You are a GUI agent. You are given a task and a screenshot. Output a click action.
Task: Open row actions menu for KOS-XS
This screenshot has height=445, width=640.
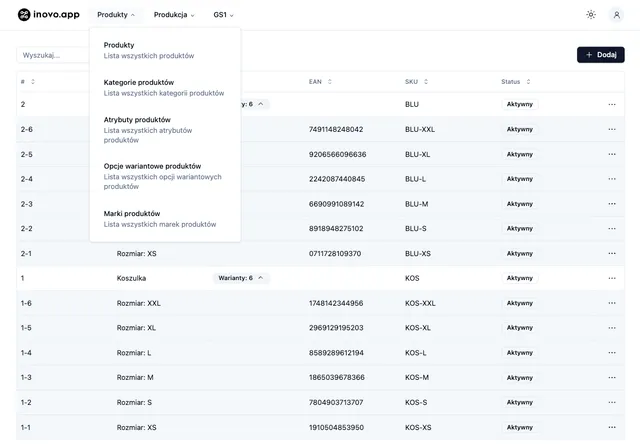tap(612, 427)
